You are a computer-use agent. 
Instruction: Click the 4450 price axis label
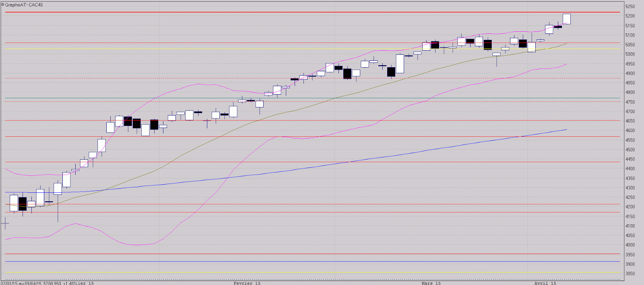coord(630,159)
